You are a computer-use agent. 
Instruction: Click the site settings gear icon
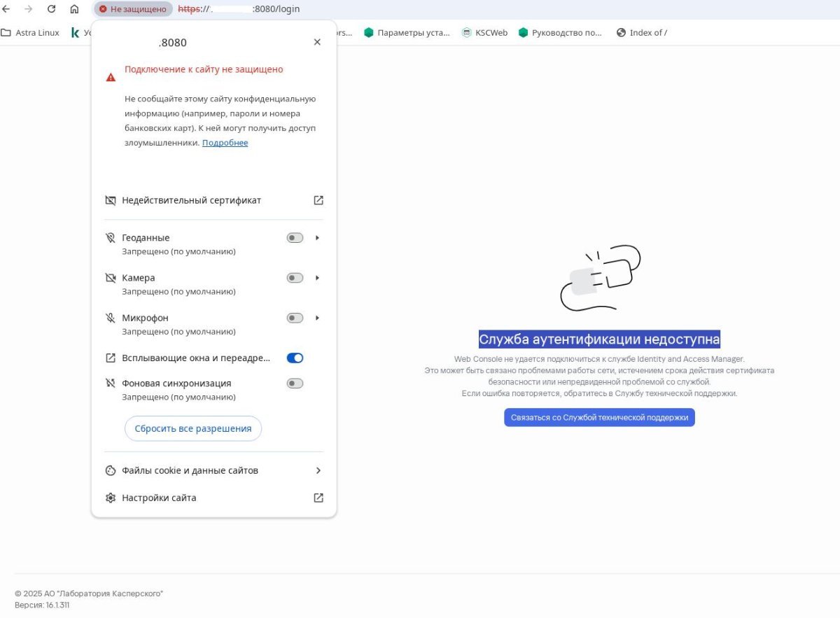(x=110, y=498)
